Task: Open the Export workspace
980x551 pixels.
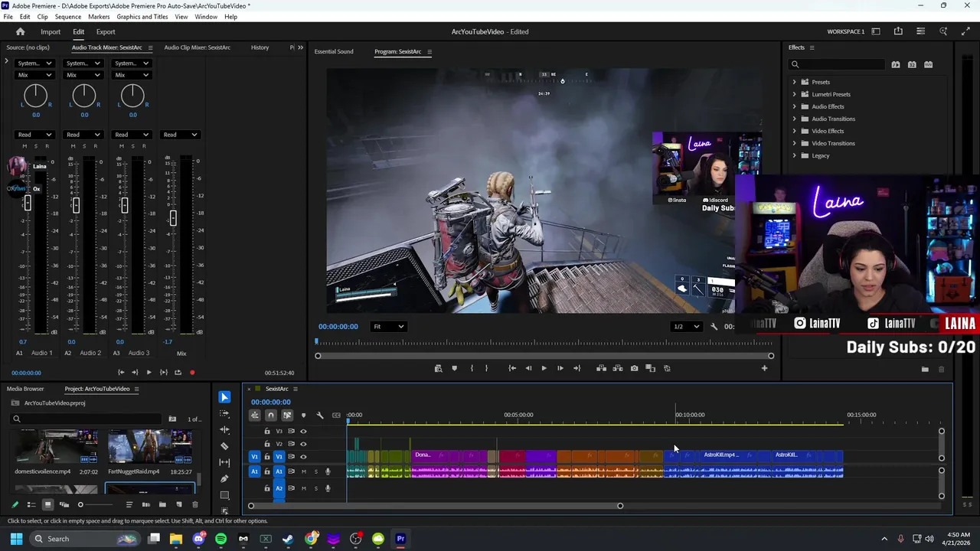Action: click(x=106, y=32)
